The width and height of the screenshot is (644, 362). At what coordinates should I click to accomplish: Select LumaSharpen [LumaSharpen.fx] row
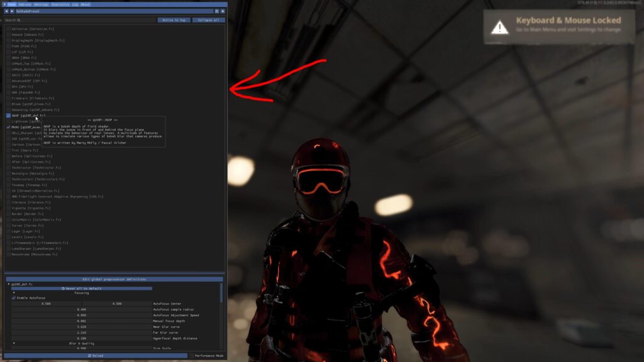pyautogui.click(x=36, y=248)
